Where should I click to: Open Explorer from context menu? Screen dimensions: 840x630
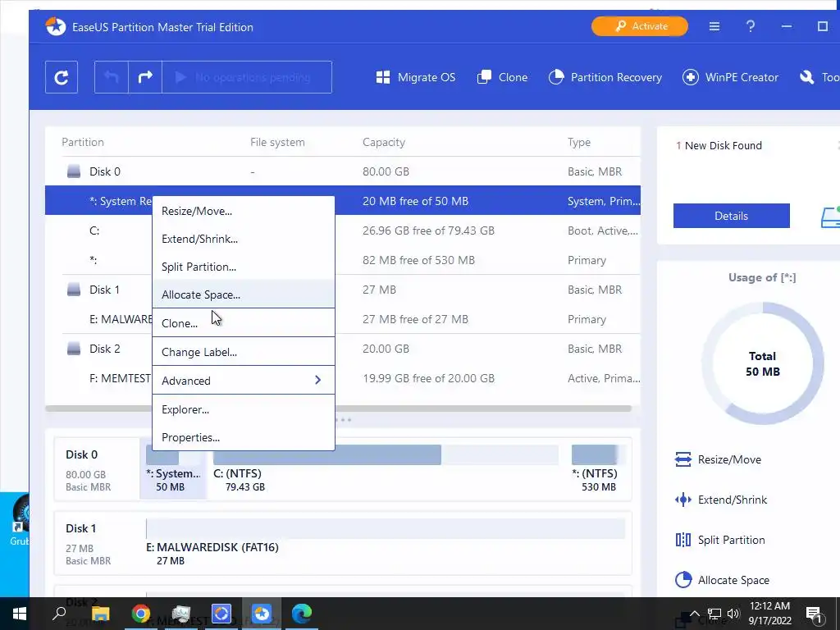pos(244,409)
